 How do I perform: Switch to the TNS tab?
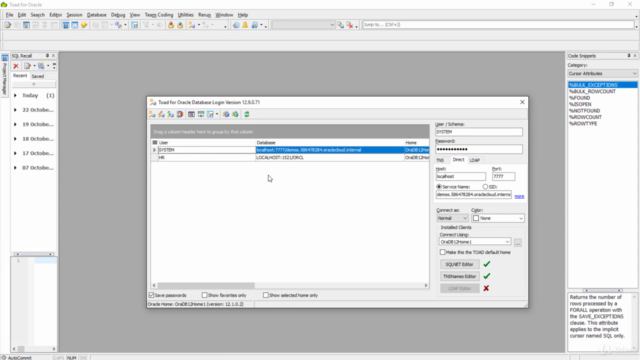[440, 160]
